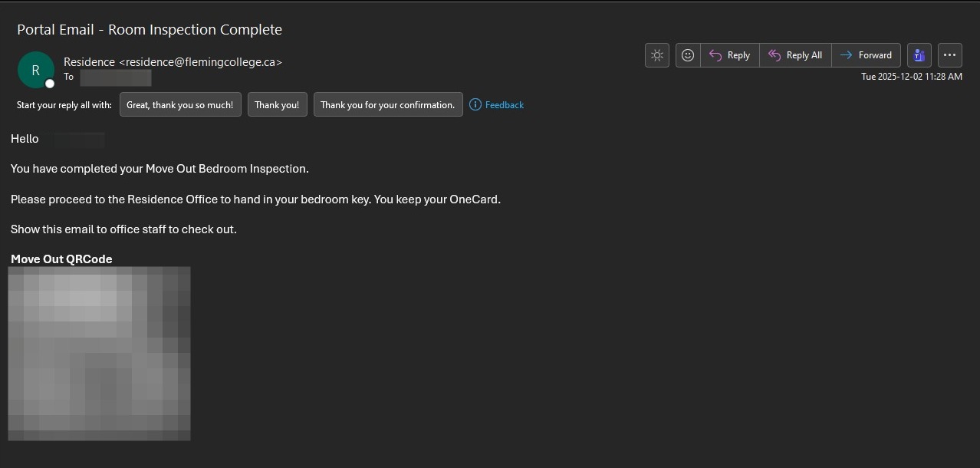Click the "Show this email to office staff" line
The width and height of the screenshot is (980, 468).
click(123, 229)
